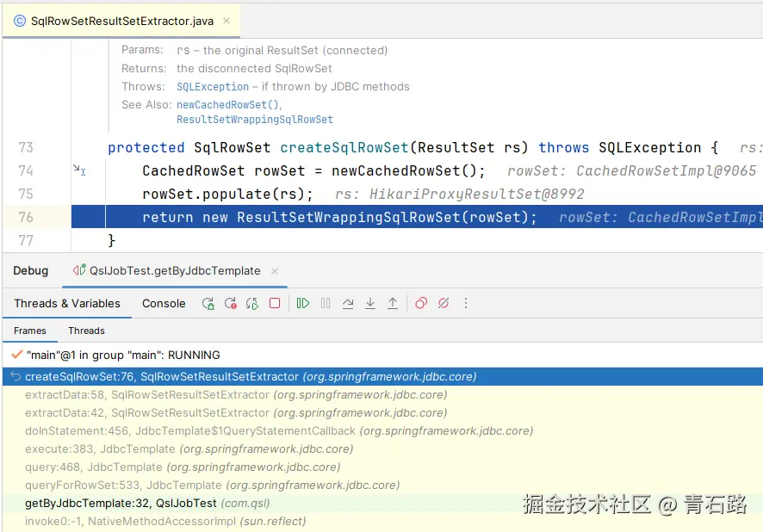Close the SqlRowSetResultSetExtractor.java editor tab
Image resolution: width=763 pixels, height=532 pixels.
226,21
